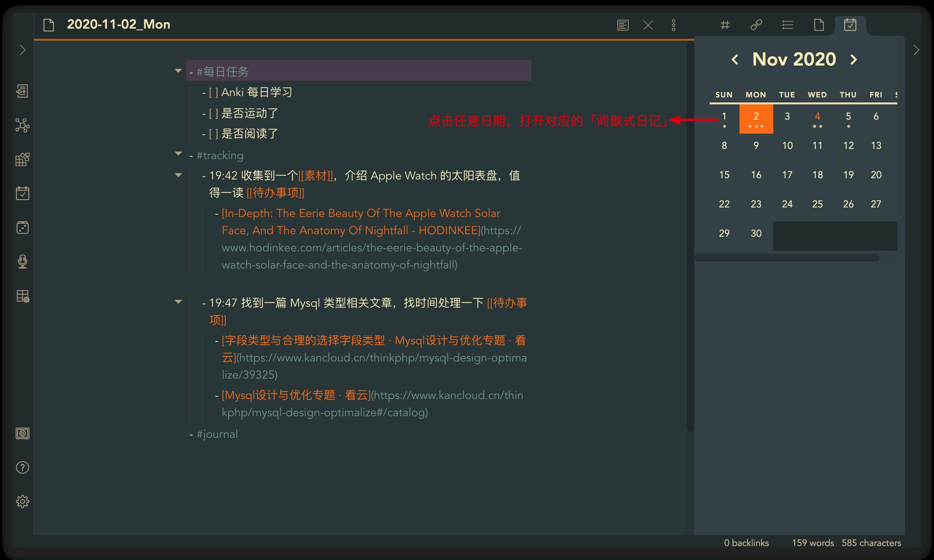Open the [[素材]] wiki link
Image resolution: width=934 pixels, height=560 pixels.
point(315,176)
